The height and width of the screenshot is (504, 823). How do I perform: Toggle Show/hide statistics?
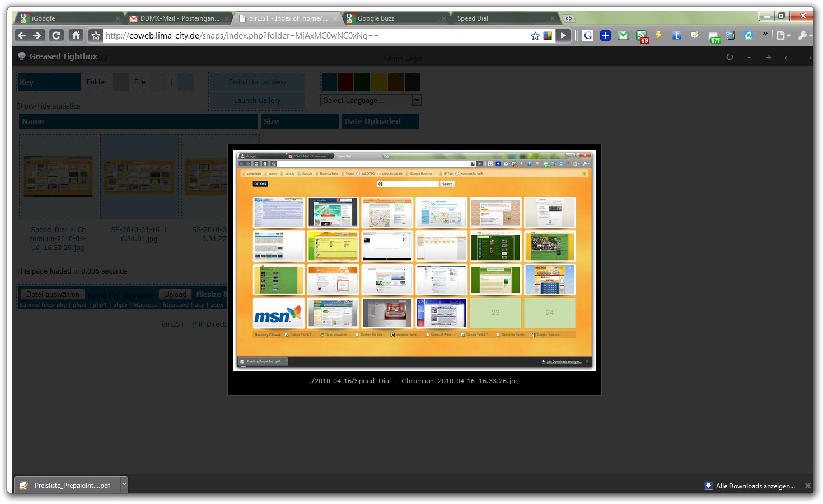pos(48,106)
